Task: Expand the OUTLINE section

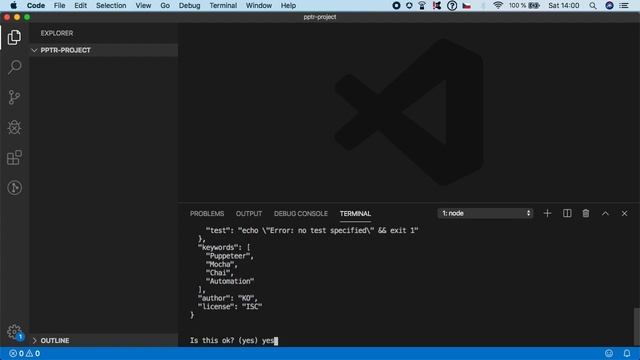Action: tap(104, 340)
